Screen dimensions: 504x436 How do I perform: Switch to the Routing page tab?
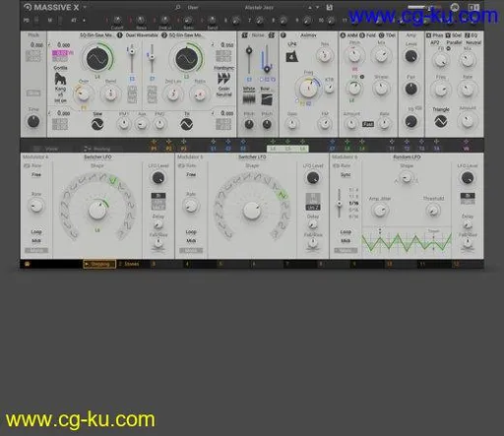click(97, 149)
